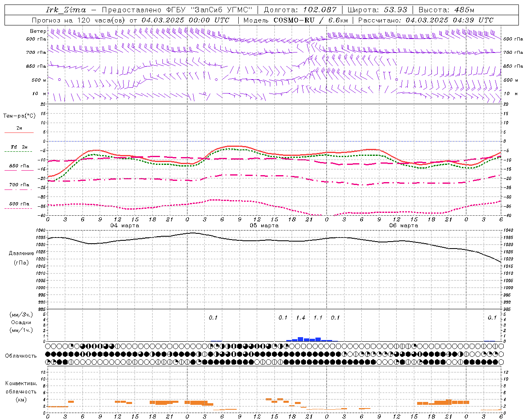Click the "Td 2м" dew point legend entry
This screenshot has width=525, height=420.
[x=19, y=147]
